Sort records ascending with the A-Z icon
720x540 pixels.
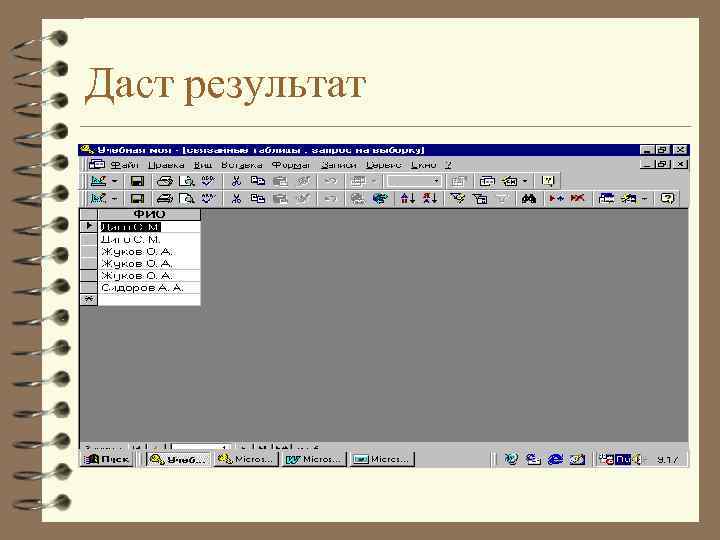408,198
